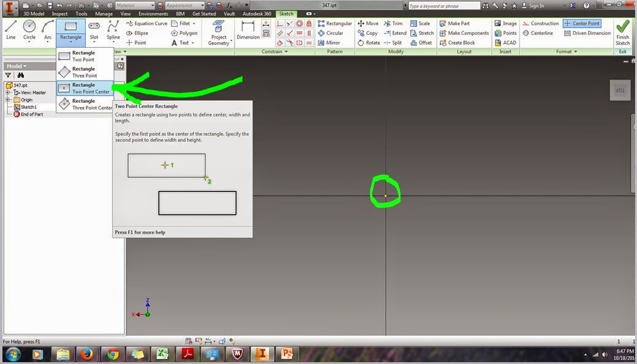This screenshot has width=637, height=364.
Task: Select the Stretch tool
Action: 421,33
